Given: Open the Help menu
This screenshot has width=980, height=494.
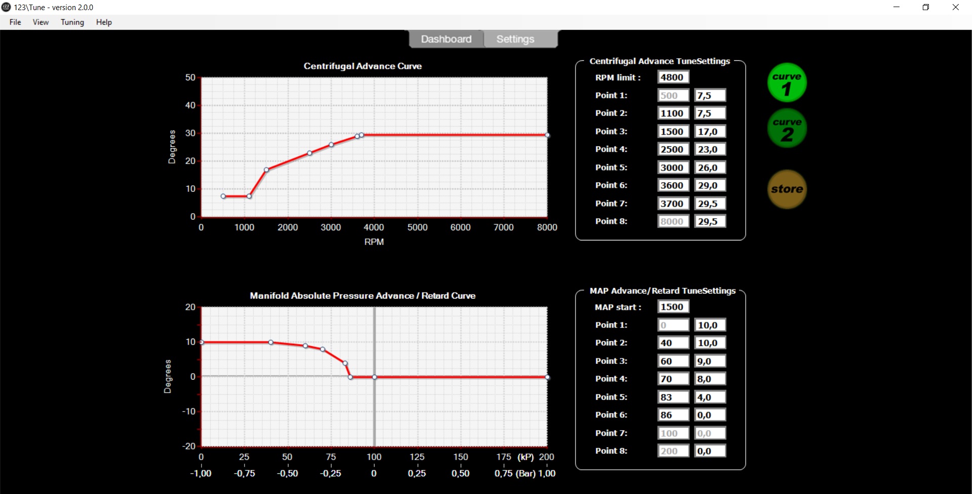Looking at the screenshot, I should [x=104, y=22].
